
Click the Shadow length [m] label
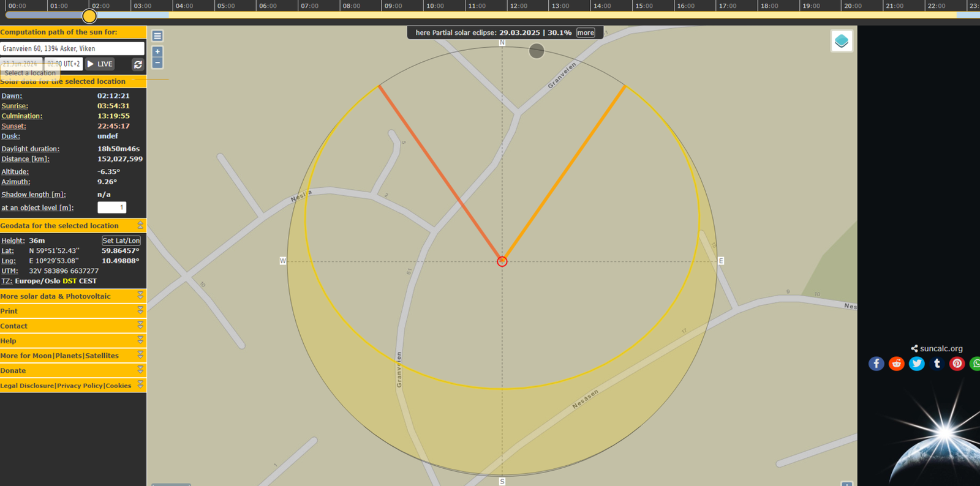point(34,195)
